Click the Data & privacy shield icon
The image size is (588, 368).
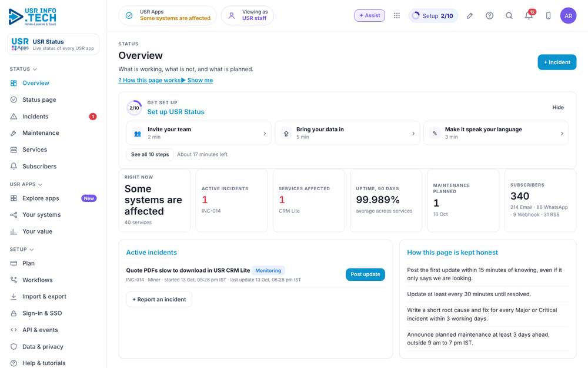pos(14,347)
